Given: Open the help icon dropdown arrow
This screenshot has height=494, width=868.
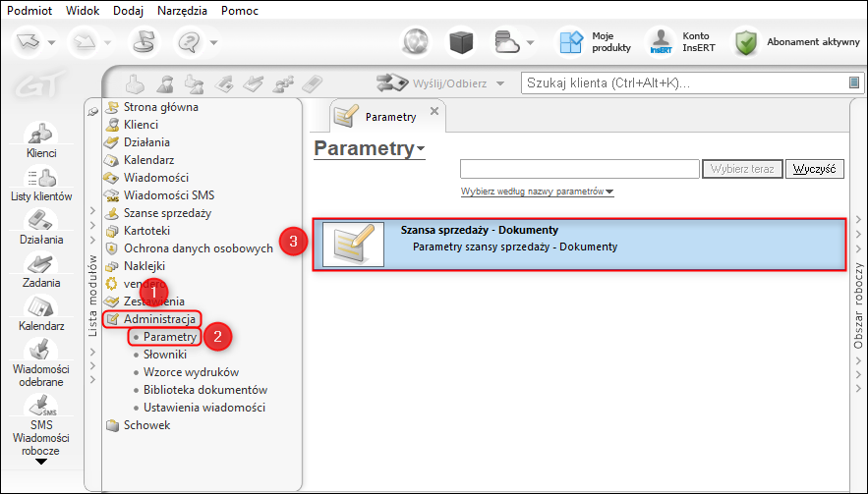Looking at the screenshot, I should [213, 42].
